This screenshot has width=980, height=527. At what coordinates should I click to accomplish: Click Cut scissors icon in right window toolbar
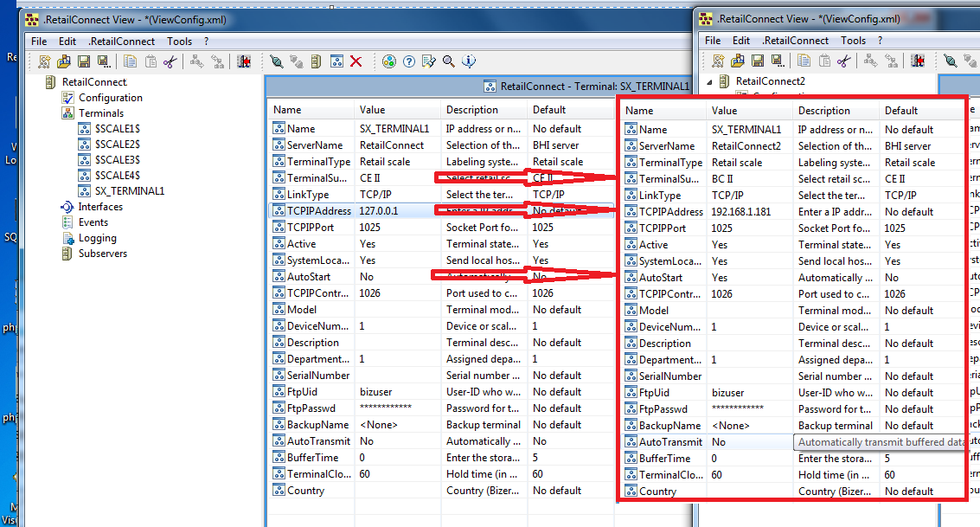coord(843,61)
